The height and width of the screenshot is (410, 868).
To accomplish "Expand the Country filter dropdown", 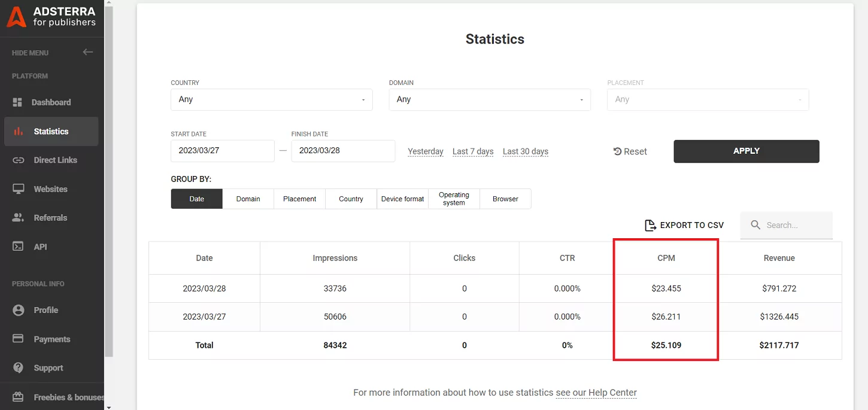I will tap(271, 99).
